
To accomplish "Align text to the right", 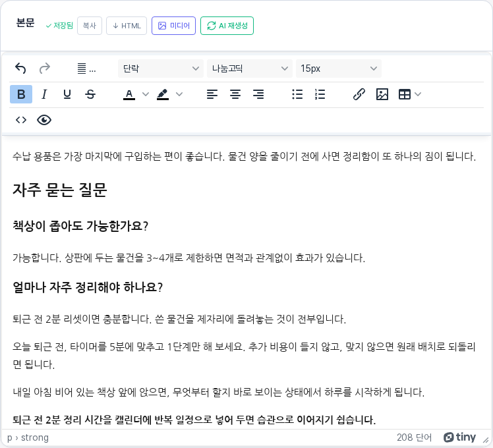I will click(258, 94).
